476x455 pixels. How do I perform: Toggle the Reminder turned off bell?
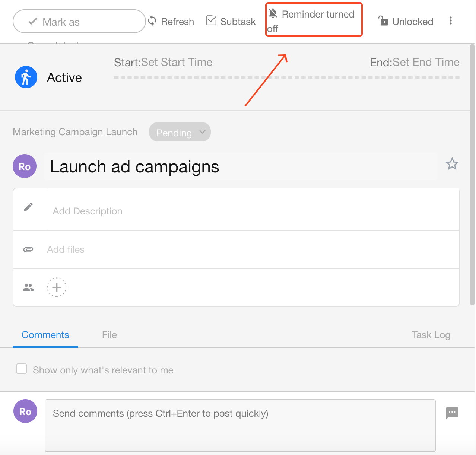click(x=273, y=14)
